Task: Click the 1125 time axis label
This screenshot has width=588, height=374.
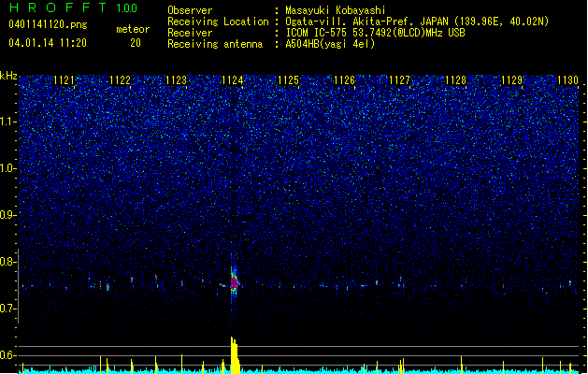Action: click(x=288, y=79)
